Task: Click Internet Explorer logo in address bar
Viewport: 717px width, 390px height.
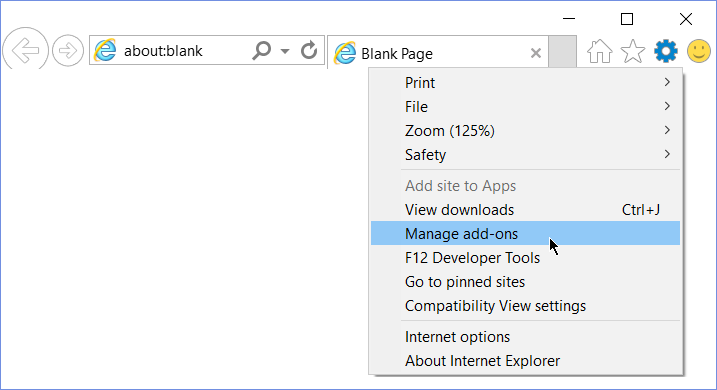Action: (x=105, y=50)
